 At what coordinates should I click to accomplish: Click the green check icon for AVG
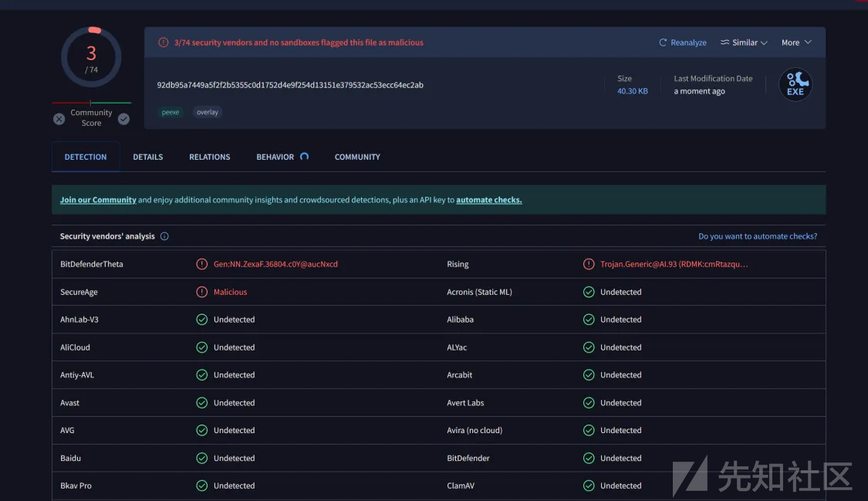[201, 430]
